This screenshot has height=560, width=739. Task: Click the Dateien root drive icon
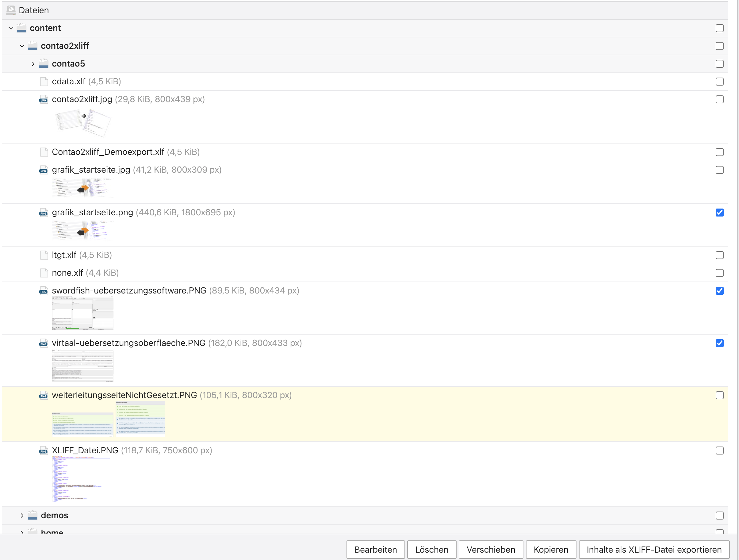pyautogui.click(x=11, y=10)
